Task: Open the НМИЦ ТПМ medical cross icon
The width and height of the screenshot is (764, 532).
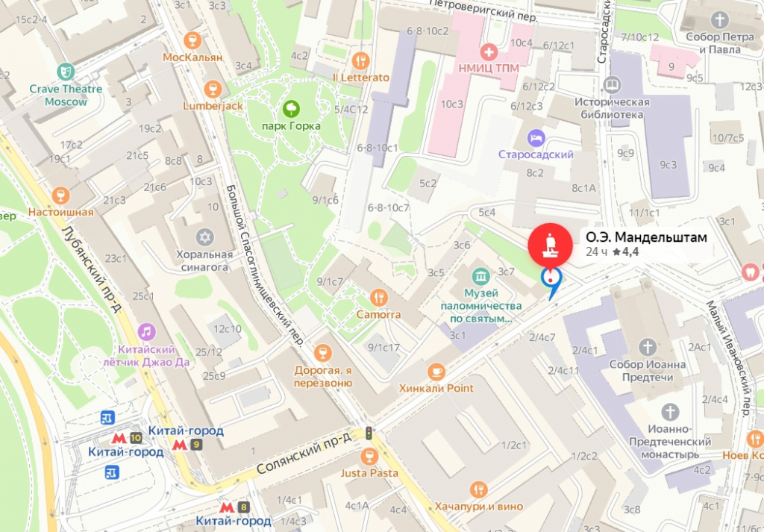Action: [x=488, y=51]
